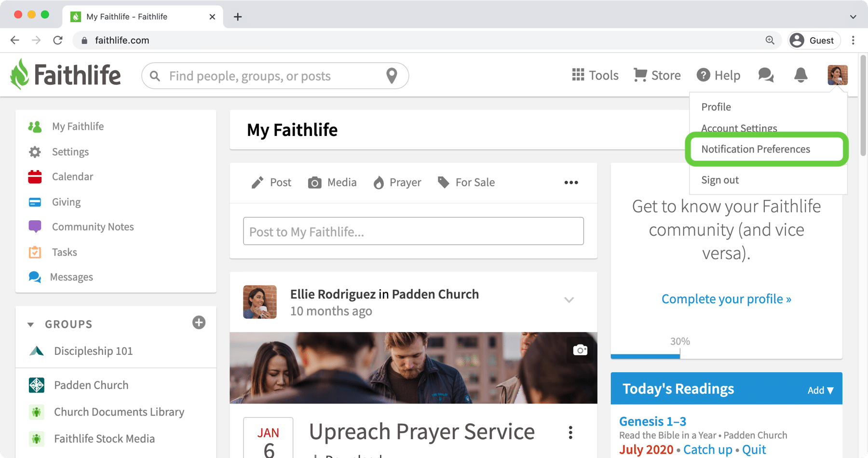Open Upreach Prayer Service options menu
The height and width of the screenshot is (458, 868).
(570, 432)
